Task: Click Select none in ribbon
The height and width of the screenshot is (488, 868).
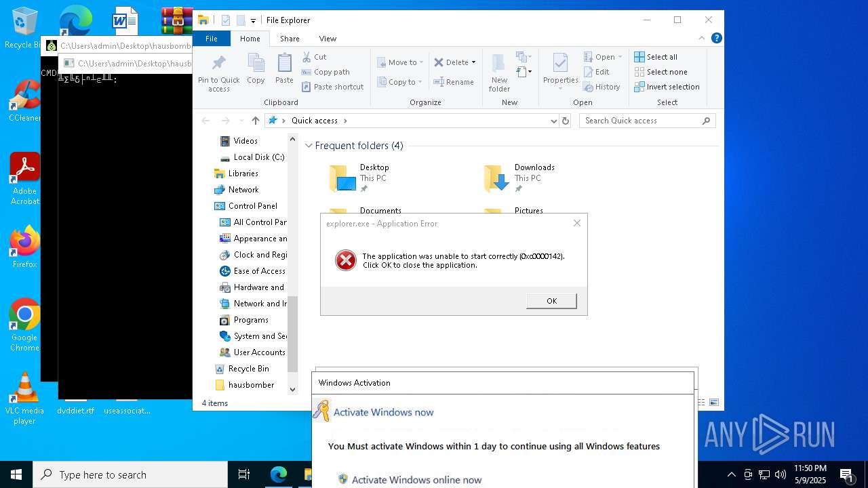Action: 660,72
